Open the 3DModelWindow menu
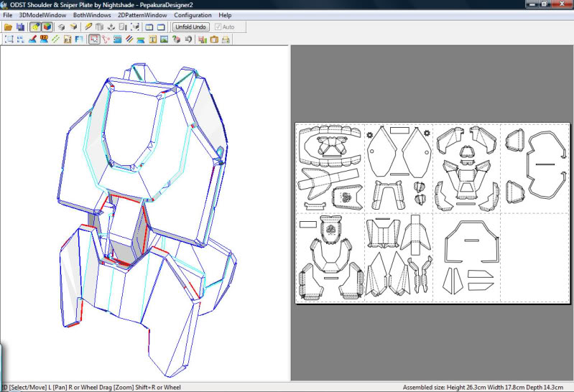574x392 pixels. click(x=42, y=15)
